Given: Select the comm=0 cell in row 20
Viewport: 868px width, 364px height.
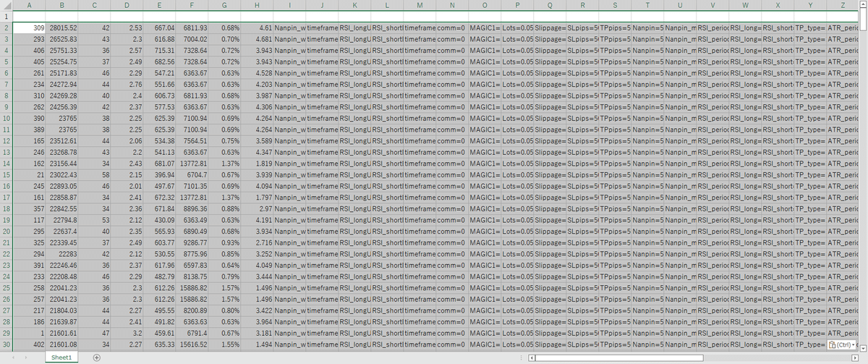Looking at the screenshot, I should (x=451, y=231).
